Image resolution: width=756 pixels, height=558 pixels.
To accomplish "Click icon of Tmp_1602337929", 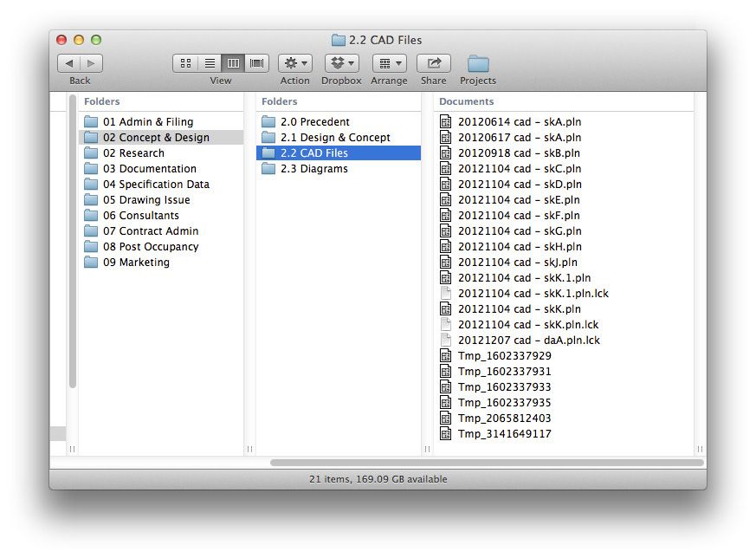I will pyautogui.click(x=446, y=355).
